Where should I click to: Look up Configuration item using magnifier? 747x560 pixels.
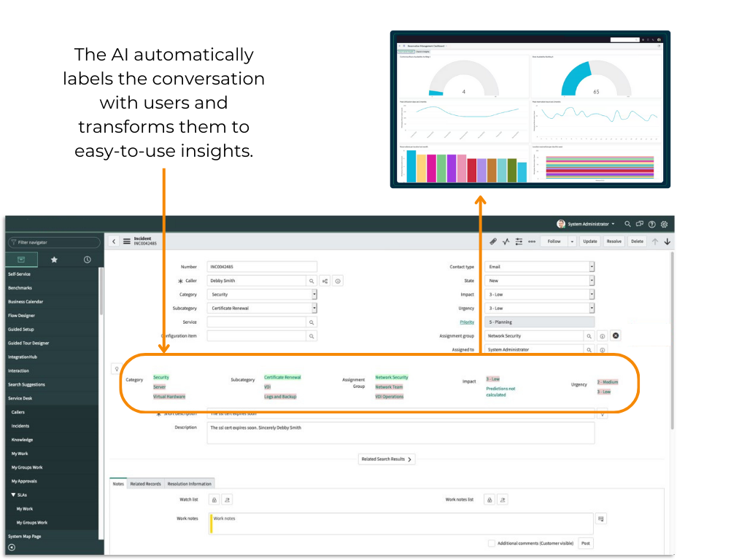point(311,336)
